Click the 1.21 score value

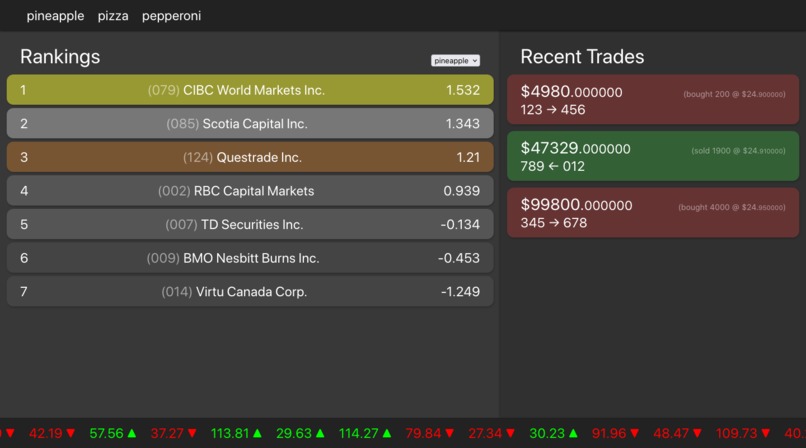(468, 157)
